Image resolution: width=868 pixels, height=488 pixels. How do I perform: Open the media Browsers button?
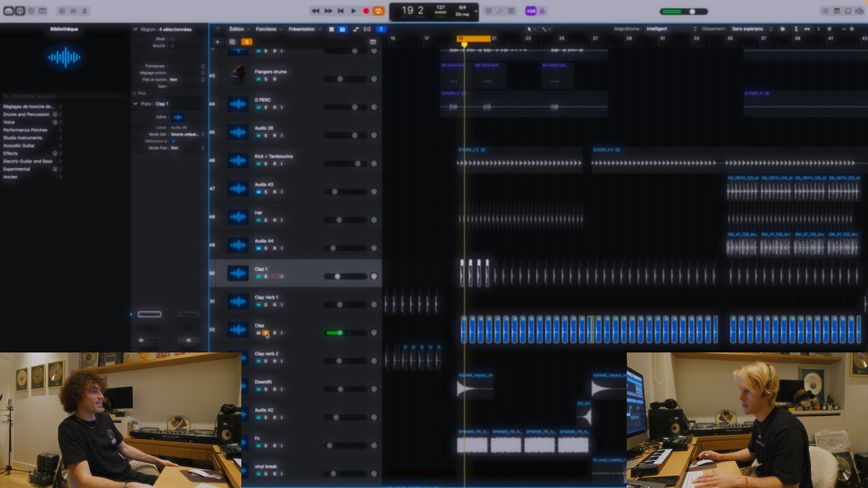pyautogui.click(x=859, y=11)
